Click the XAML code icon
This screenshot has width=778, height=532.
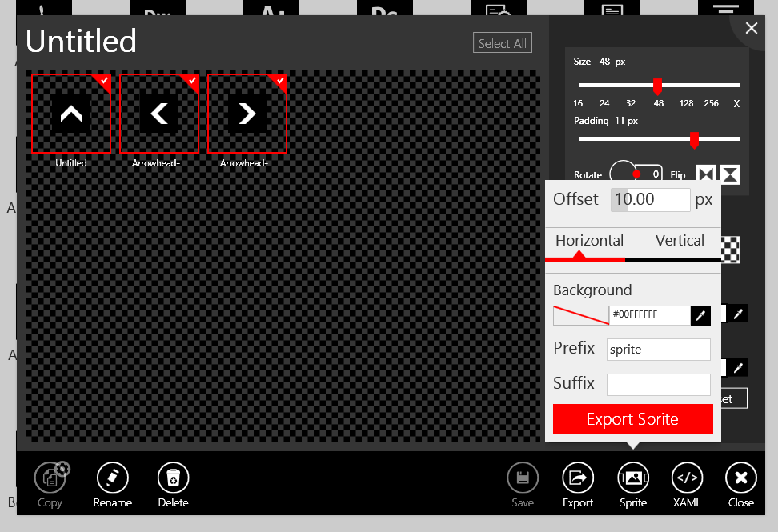click(687, 478)
